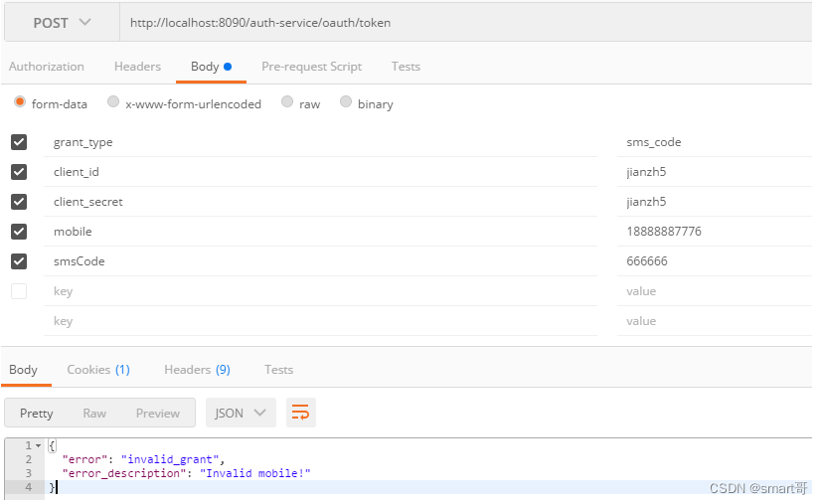This screenshot has height=504, width=823.
Task: Select the raw body radio option
Action: pyautogui.click(x=287, y=101)
